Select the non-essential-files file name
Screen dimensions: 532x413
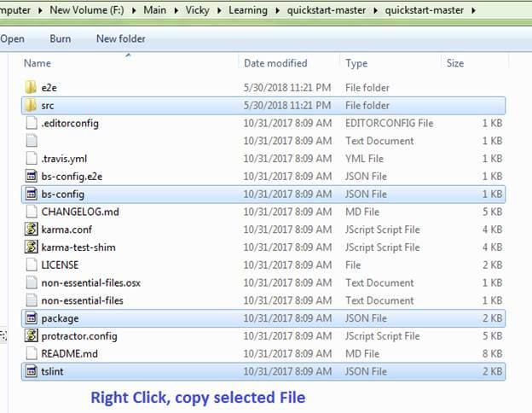coord(82,300)
